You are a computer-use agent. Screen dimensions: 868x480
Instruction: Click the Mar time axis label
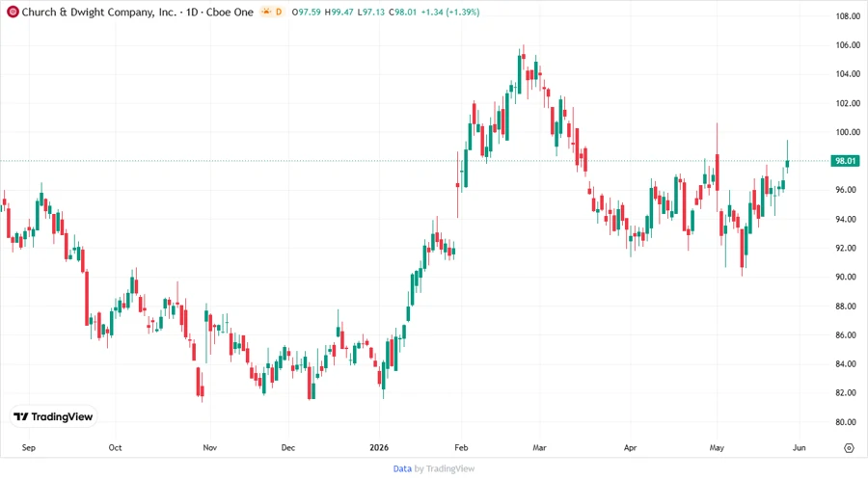click(x=540, y=447)
